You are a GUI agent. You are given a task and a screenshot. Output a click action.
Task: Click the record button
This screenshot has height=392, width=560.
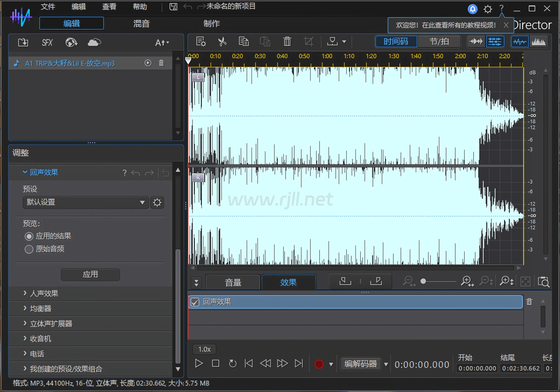(x=319, y=364)
